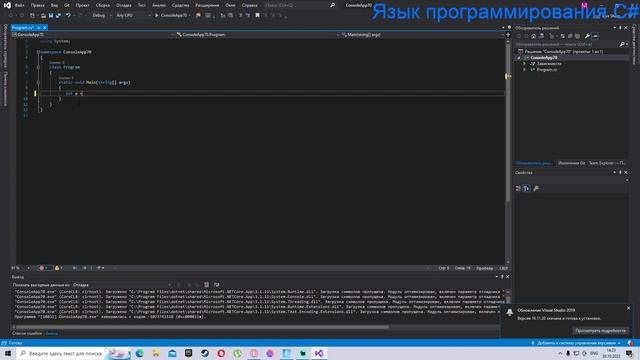The image size is (640, 360).
Task: Click the Output panel horizontal scrollbar
Action: pyautogui.click(x=201, y=327)
